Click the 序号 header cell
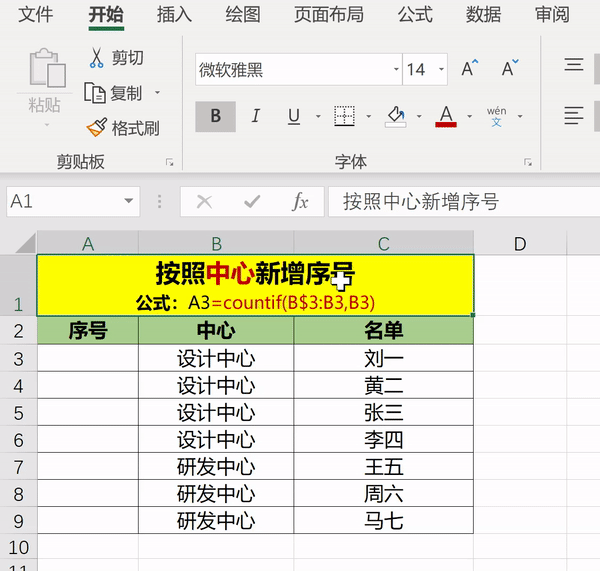The image size is (600, 571). 88,331
